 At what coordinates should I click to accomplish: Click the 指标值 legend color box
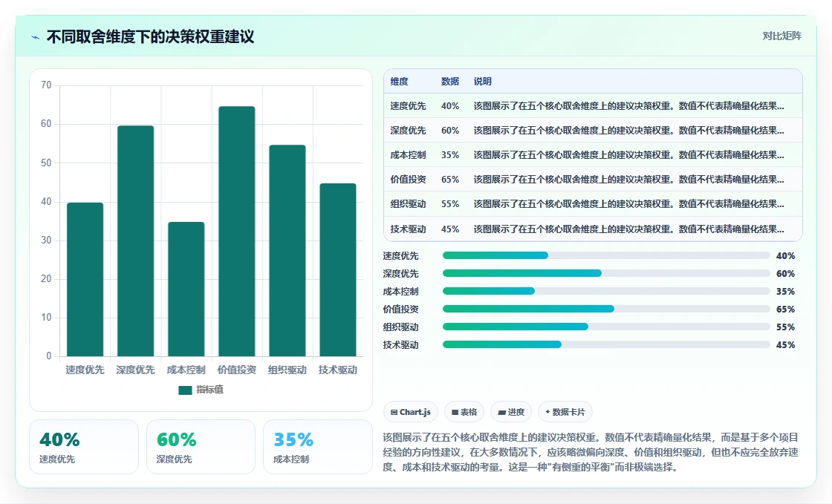pyautogui.click(x=185, y=390)
